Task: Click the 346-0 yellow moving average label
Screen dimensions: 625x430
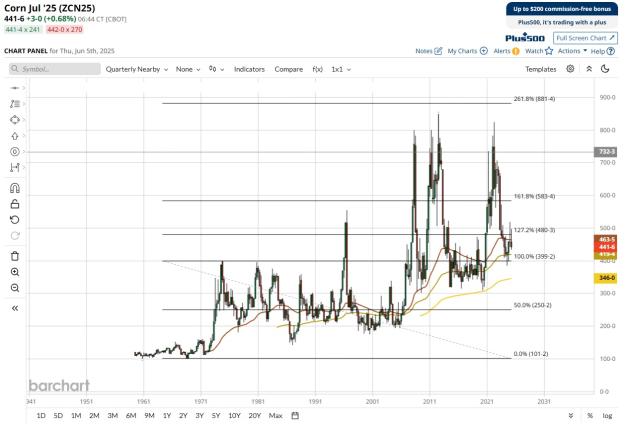Action: click(605, 278)
